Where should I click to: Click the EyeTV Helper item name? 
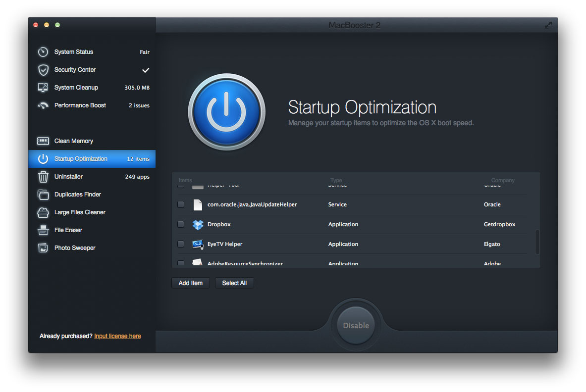[x=225, y=244]
